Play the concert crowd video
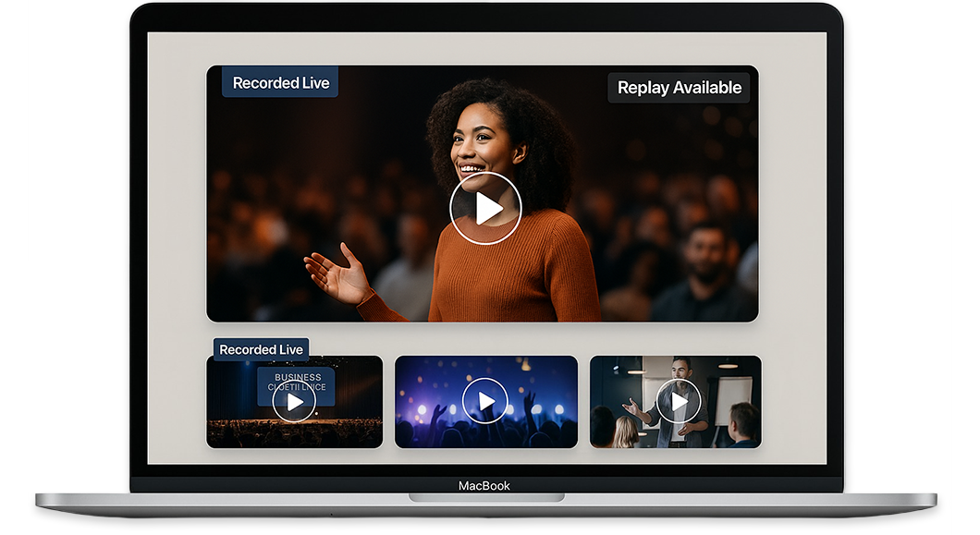This screenshot has height=535, width=980. (x=485, y=402)
